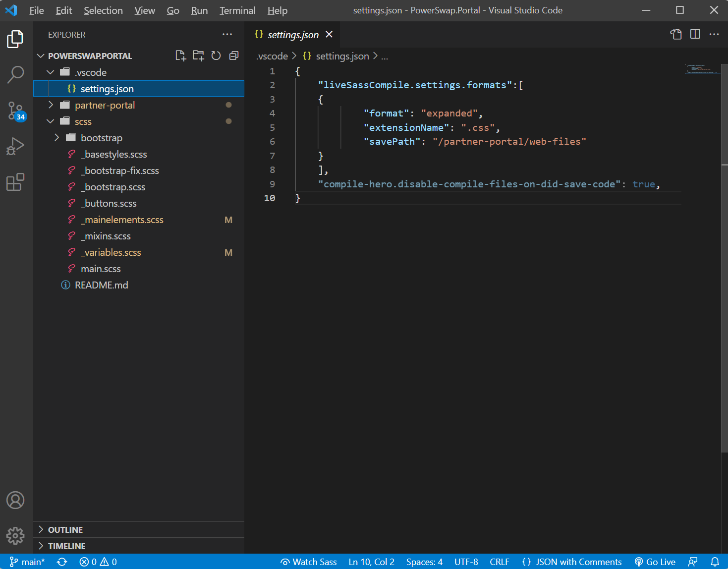
Task: Open _bootstrap-fix.scss file
Action: (x=139, y=171)
